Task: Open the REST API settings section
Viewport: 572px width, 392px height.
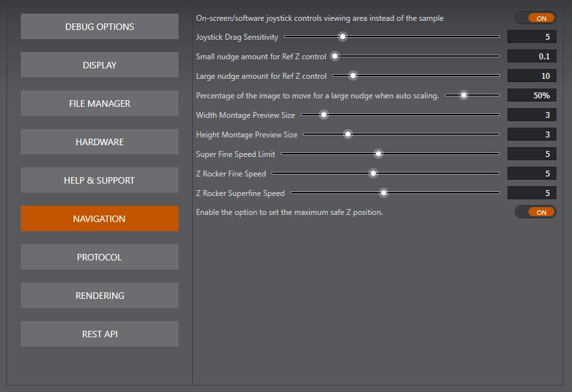Action: (99, 334)
